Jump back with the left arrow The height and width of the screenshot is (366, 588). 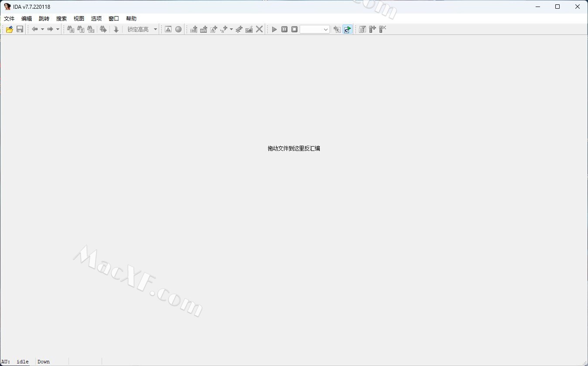click(x=34, y=29)
